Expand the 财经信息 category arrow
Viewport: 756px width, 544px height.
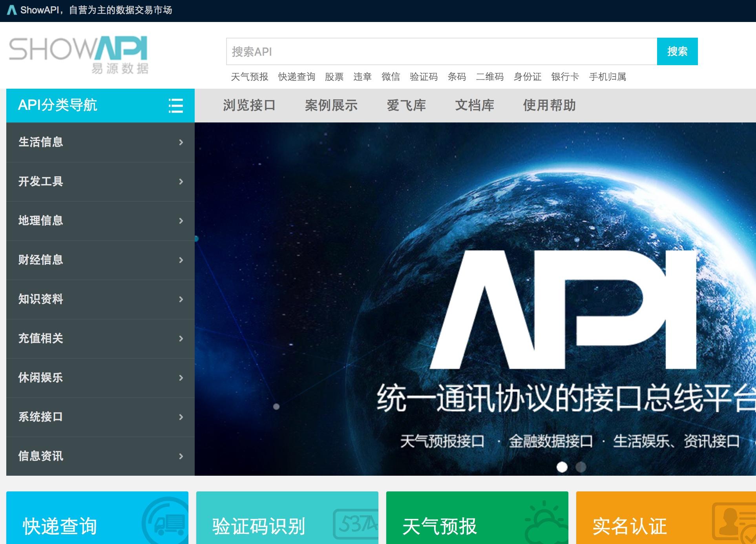coord(181,260)
